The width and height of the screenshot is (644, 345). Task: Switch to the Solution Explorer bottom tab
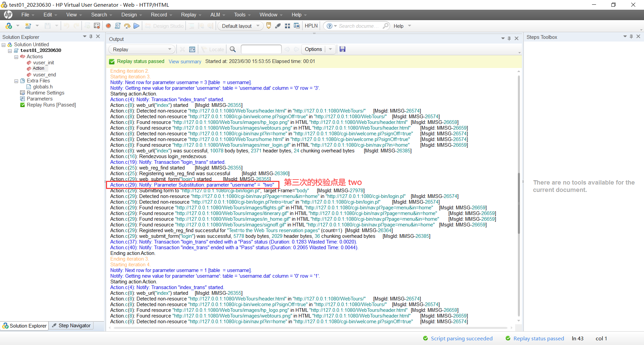(x=24, y=326)
